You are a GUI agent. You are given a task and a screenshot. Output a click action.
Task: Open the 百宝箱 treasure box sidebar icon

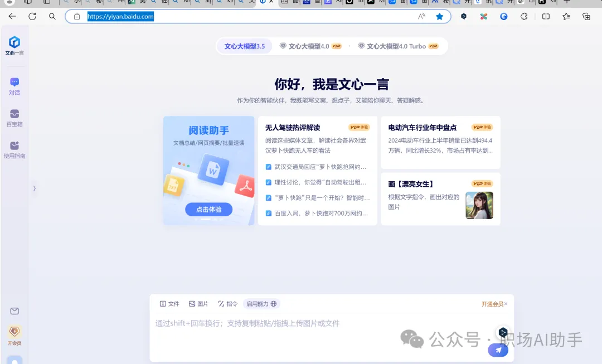(14, 117)
